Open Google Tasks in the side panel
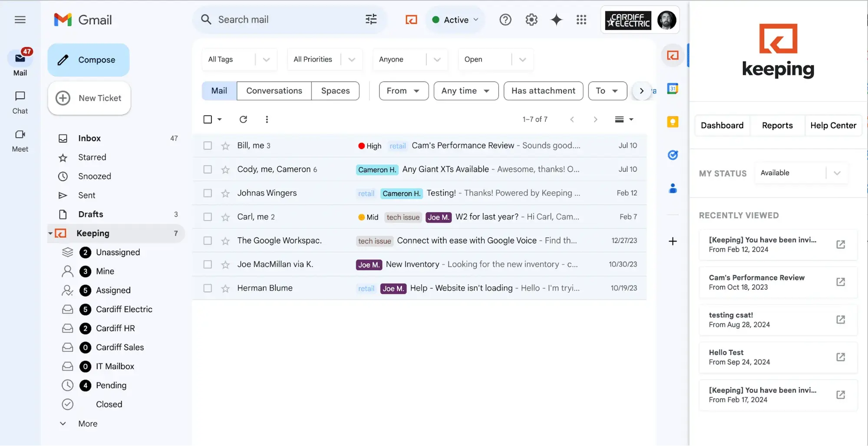868x446 pixels. pos(673,155)
